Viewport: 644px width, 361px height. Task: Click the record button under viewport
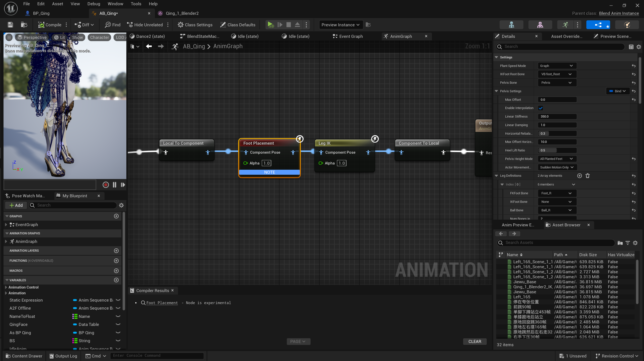[106, 185]
